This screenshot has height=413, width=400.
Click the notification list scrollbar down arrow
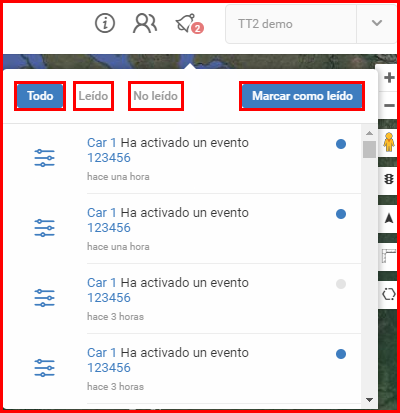(x=369, y=400)
